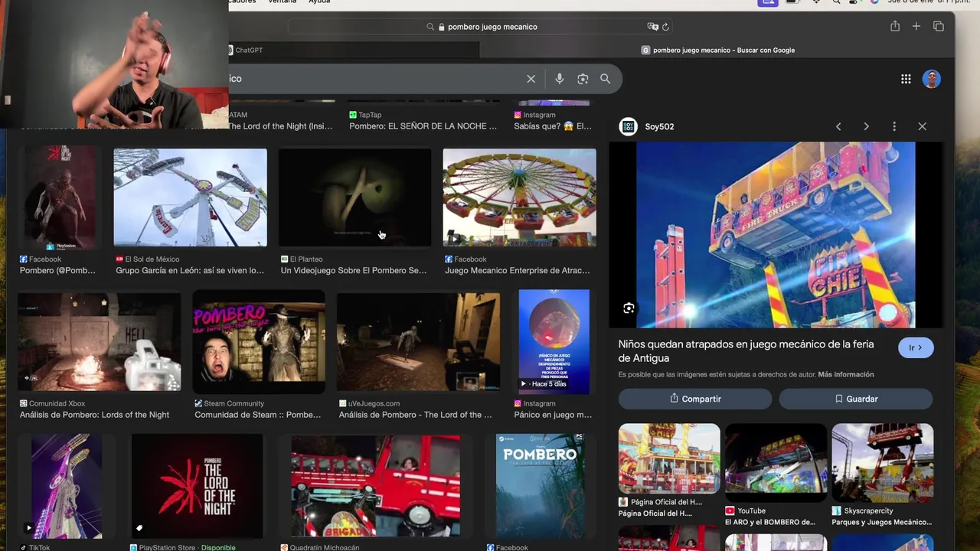Save the image with Guardar
The width and height of the screenshot is (980, 551).
pyautogui.click(x=856, y=399)
